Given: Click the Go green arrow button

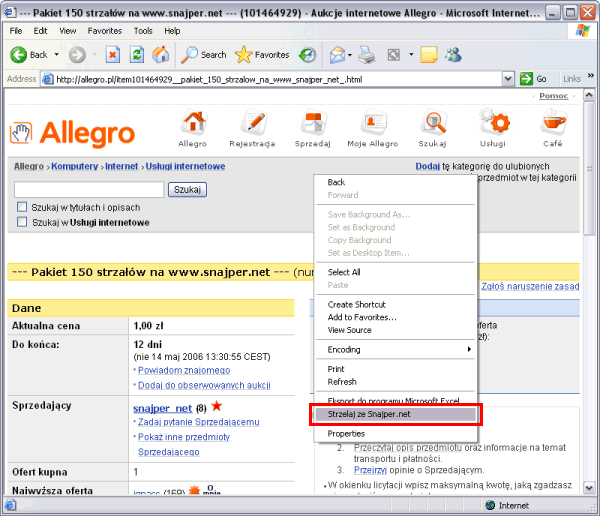Looking at the screenshot, I should point(526,79).
